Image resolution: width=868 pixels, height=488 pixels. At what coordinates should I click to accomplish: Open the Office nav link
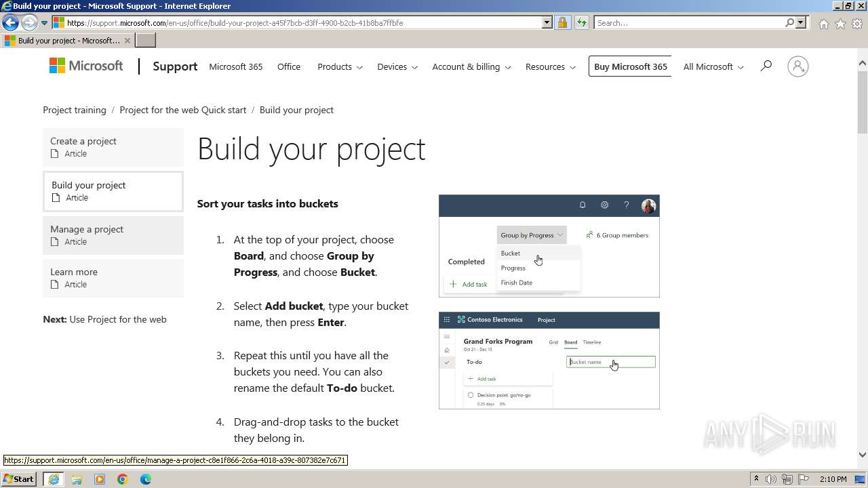(289, 66)
